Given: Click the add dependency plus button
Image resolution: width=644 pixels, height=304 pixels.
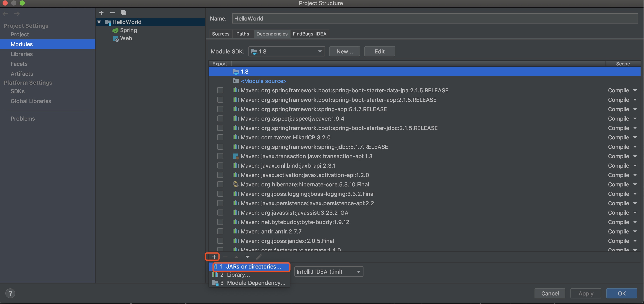Looking at the screenshot, I should 214,257.
